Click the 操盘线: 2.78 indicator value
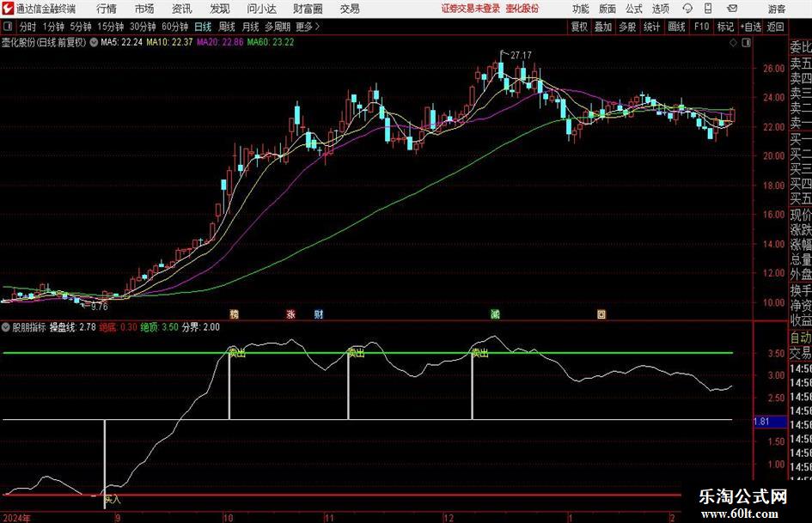The image size is (812, 523). [72, 327]
